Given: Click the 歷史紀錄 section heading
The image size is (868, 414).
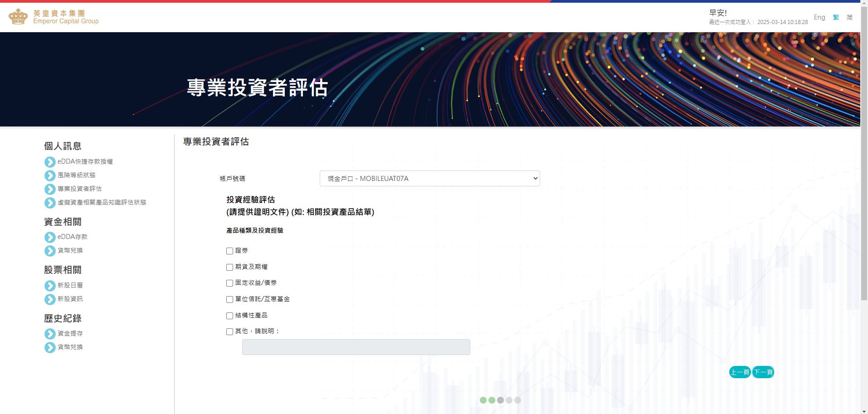Looking at the screenshot, I should 63,318.
